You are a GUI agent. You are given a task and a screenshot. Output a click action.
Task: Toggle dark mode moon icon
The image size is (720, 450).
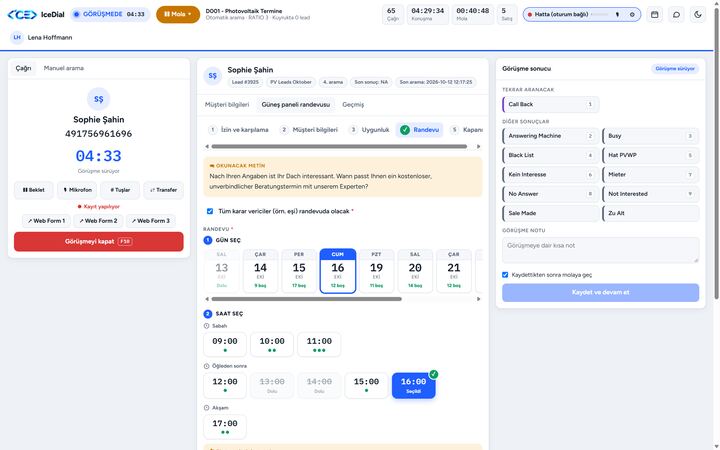(698, 15)
